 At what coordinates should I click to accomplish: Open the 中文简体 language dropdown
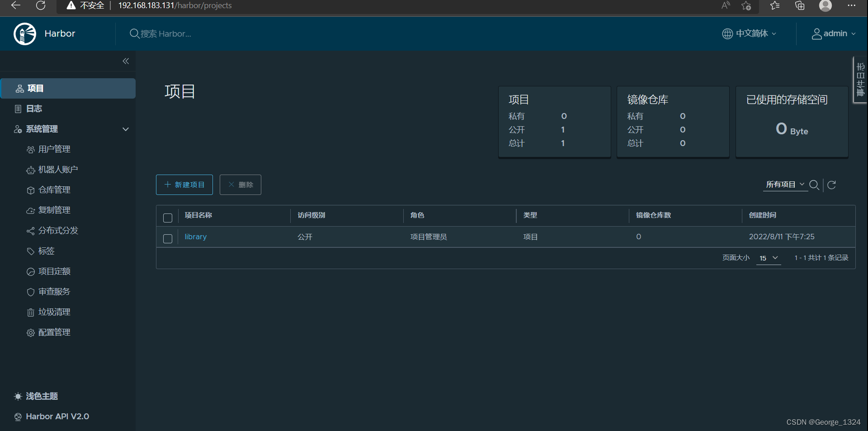pos(749,33)
